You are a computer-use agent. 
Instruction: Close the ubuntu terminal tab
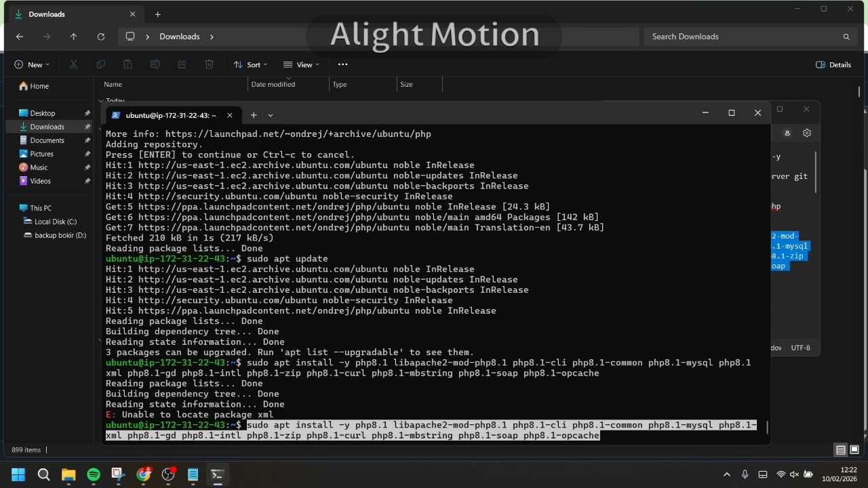click(x=229, y=115)
